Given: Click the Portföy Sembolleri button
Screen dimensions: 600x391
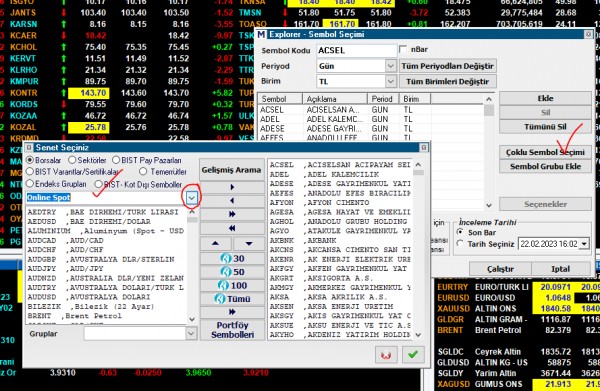Looking at the screenshot, I should (232, 330).
